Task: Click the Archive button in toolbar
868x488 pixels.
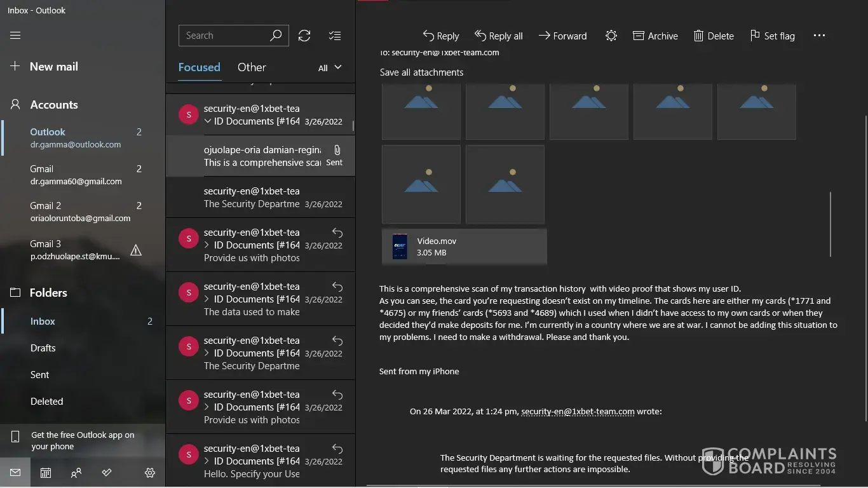Action: tap(655, 36)
